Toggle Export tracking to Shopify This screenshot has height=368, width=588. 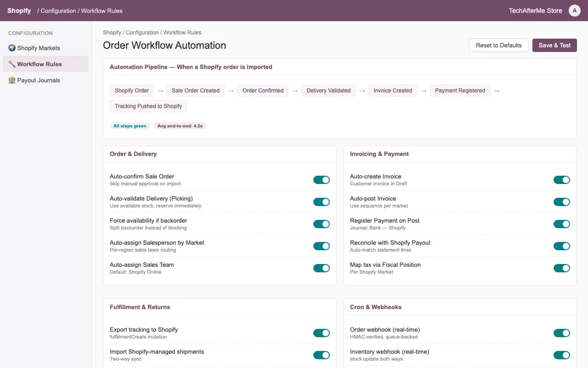pos(322,333)
